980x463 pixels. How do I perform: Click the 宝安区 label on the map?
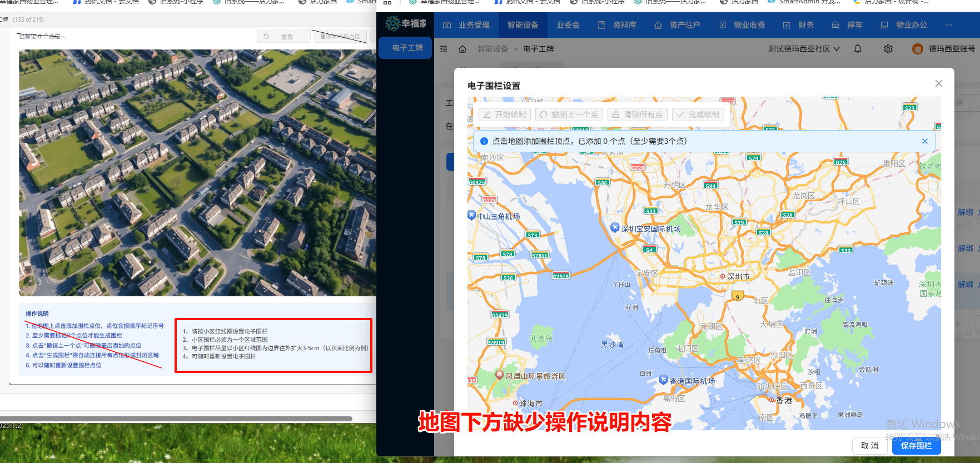(647, 273)
